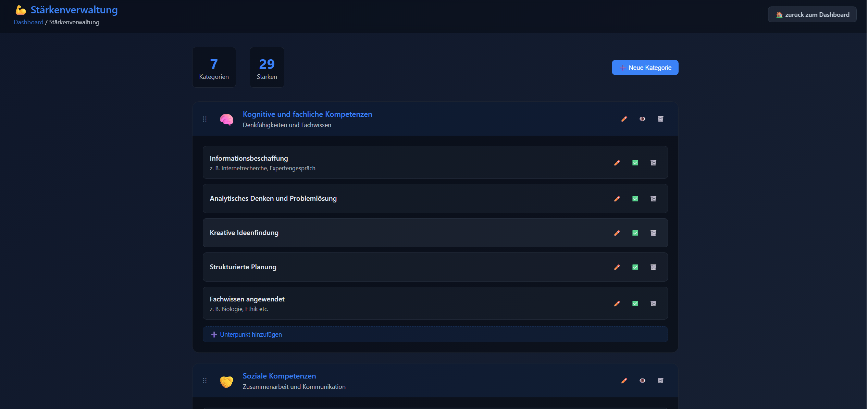868x409 pixels.
Task: Delete the Soziale Kompetenzen category
Action: point(660,381)
